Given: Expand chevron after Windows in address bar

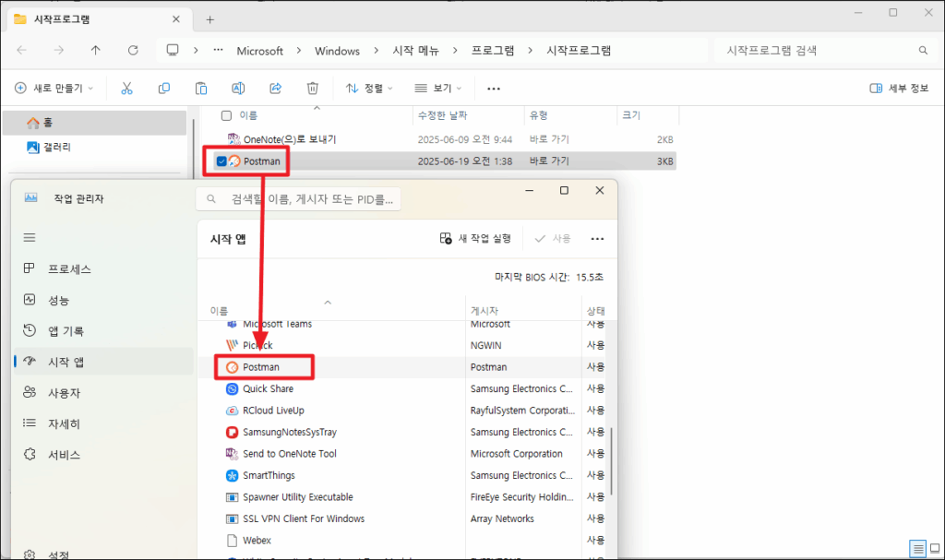Looking at the screenshot, I should 377,51.
